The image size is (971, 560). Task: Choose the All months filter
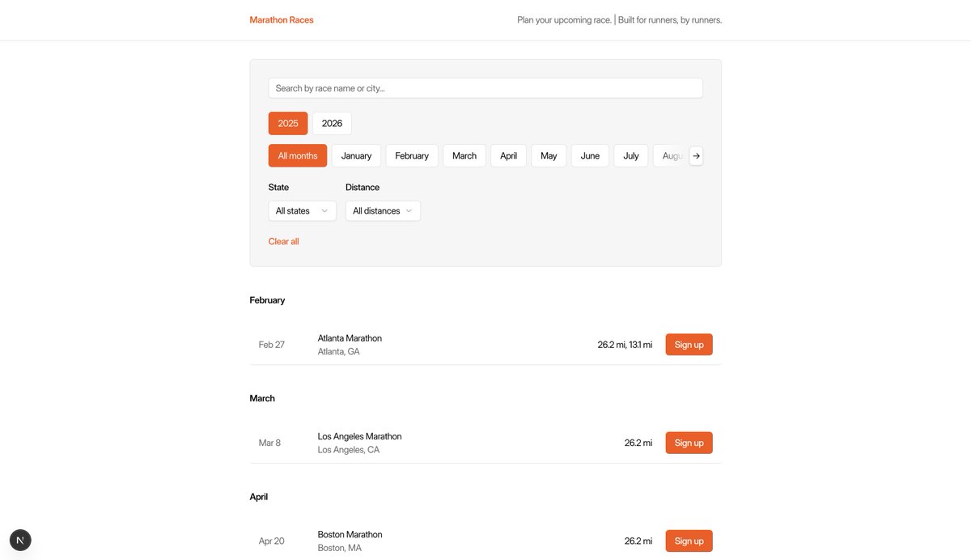click(298, 155)
